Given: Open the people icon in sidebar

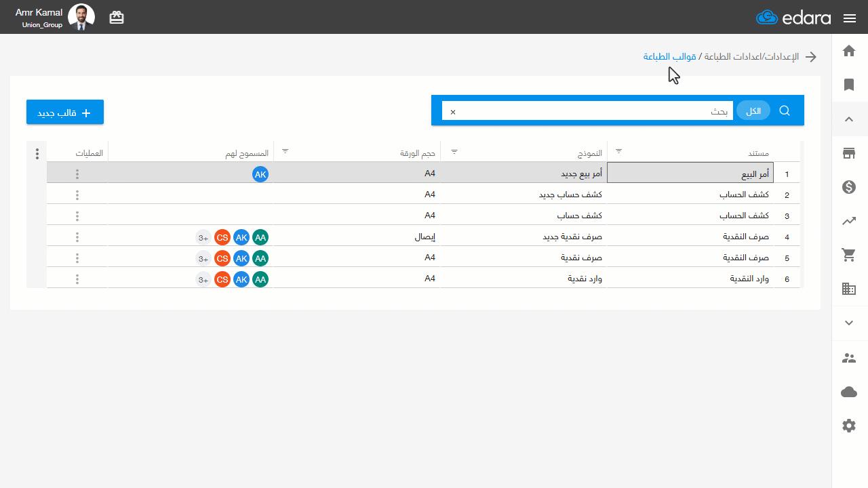Looking at the screenshot, I should click(848, 358).
